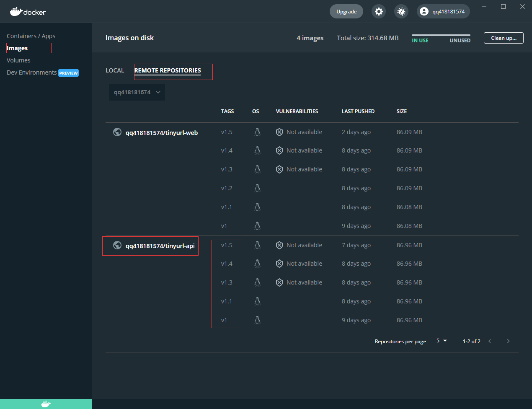Go to next repositories page arrow
The height and width of the screenshot is (409, 532).
[x=508, y=341]
